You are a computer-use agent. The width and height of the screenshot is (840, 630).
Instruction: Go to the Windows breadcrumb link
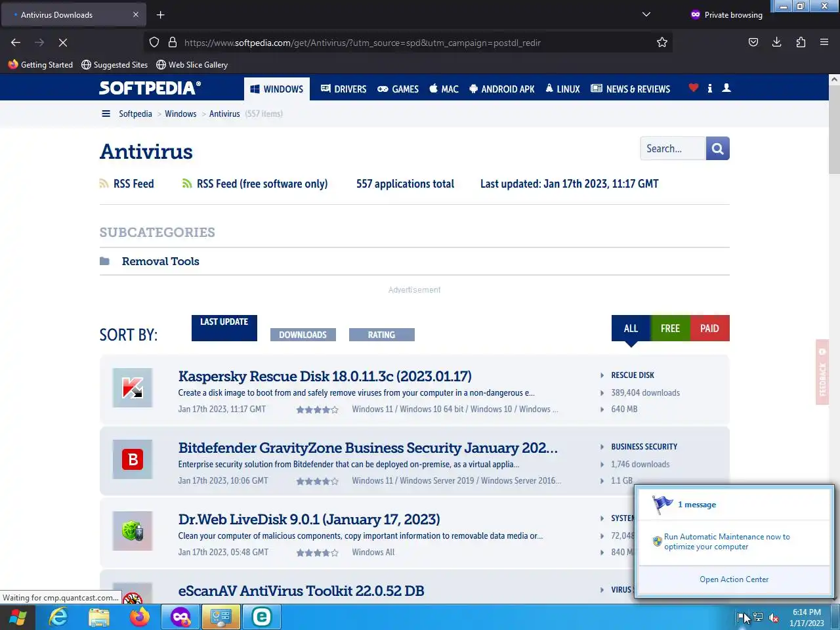click(180, 114)
